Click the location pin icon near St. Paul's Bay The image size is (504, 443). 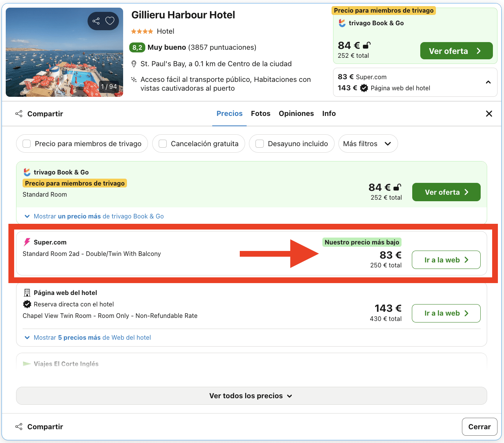tap(134, 64)
